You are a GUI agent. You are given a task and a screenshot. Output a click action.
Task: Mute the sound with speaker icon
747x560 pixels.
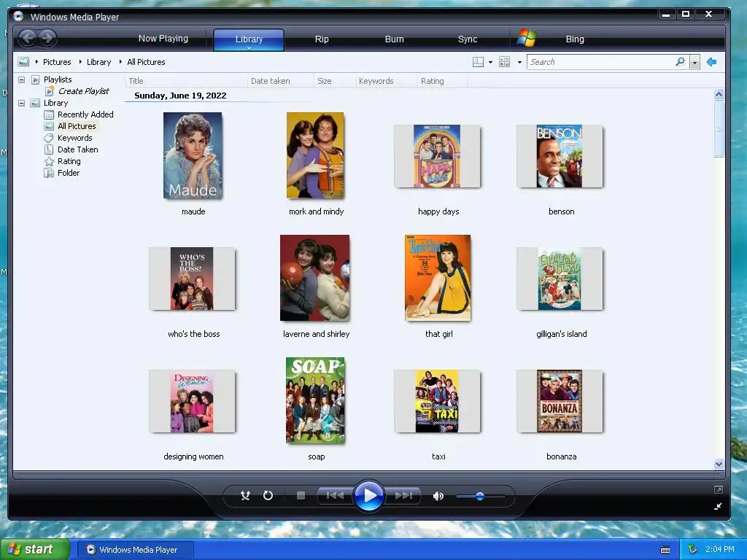(x=438, y=496)
